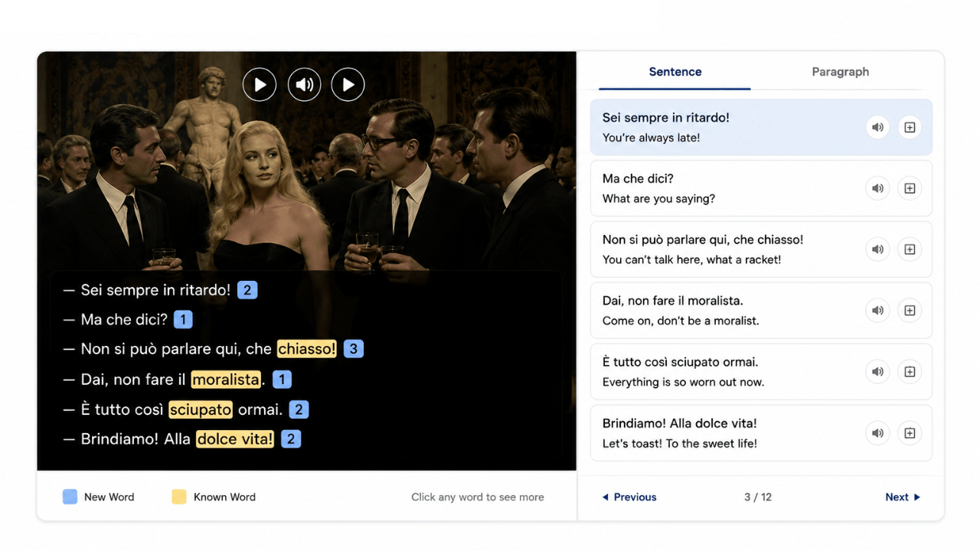Screen dimensions: 980x551
Task: Play audio for "Brindiamo! Alla dolce vita!" card
Action: point(877,433)
